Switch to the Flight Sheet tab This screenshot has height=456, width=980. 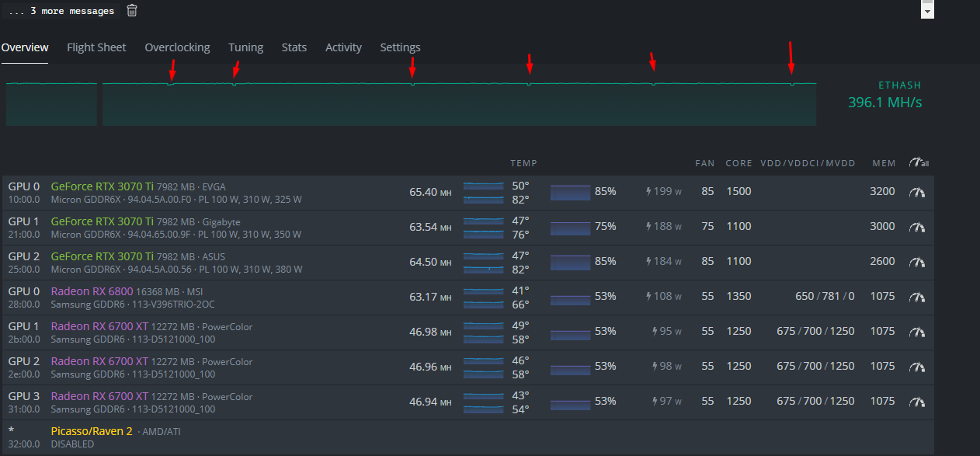pyautogui.click(x=96, y=47)
